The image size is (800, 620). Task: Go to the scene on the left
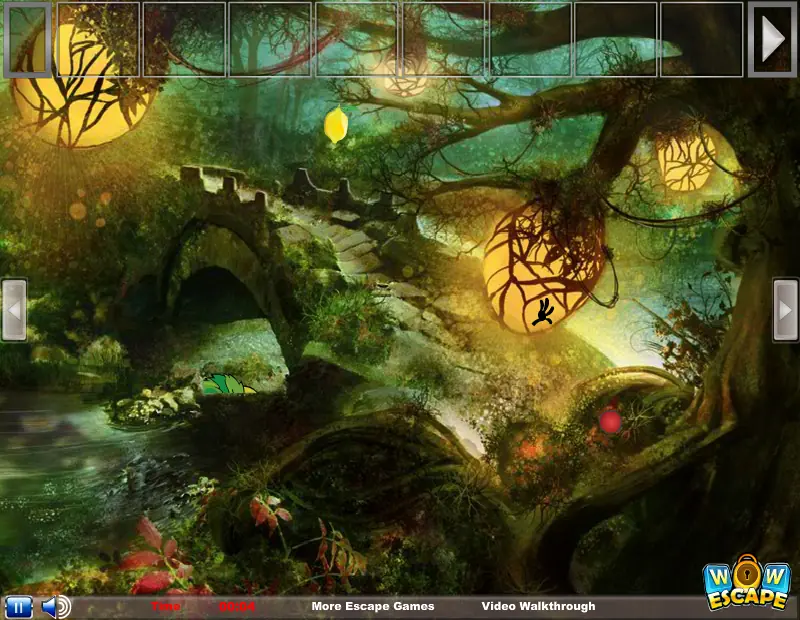14,310
